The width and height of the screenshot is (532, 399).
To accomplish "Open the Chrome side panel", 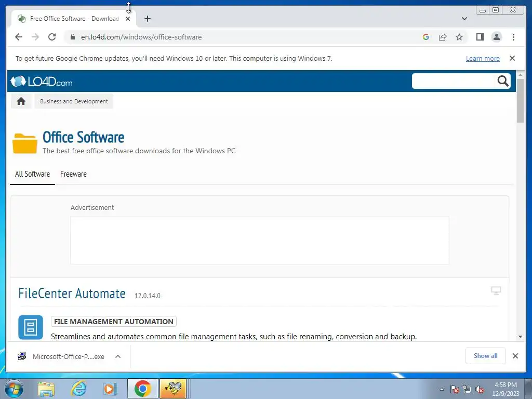I will (x=480, y=37).
